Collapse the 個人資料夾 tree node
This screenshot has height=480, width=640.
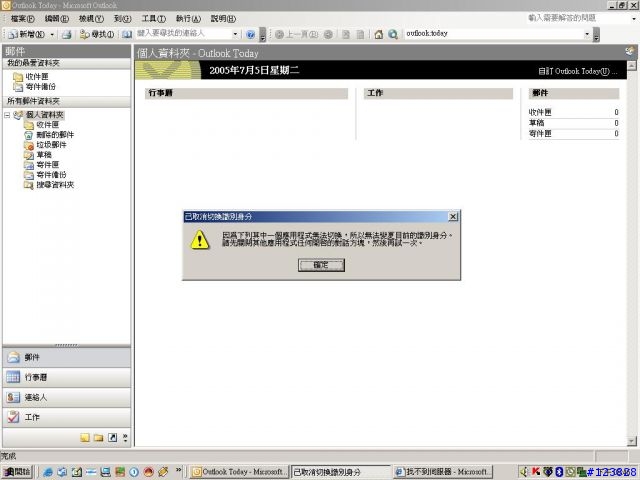click(x=7, y=115)
